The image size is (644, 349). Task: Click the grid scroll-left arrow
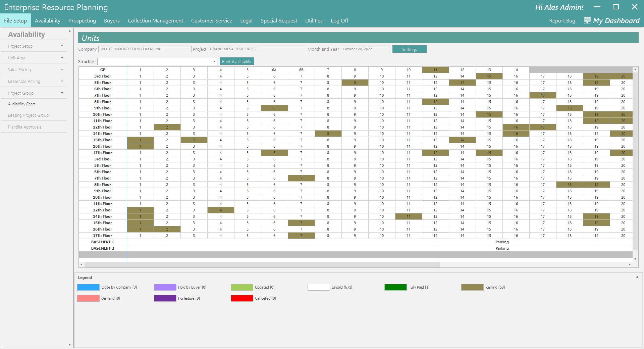(x=81, y=264)
